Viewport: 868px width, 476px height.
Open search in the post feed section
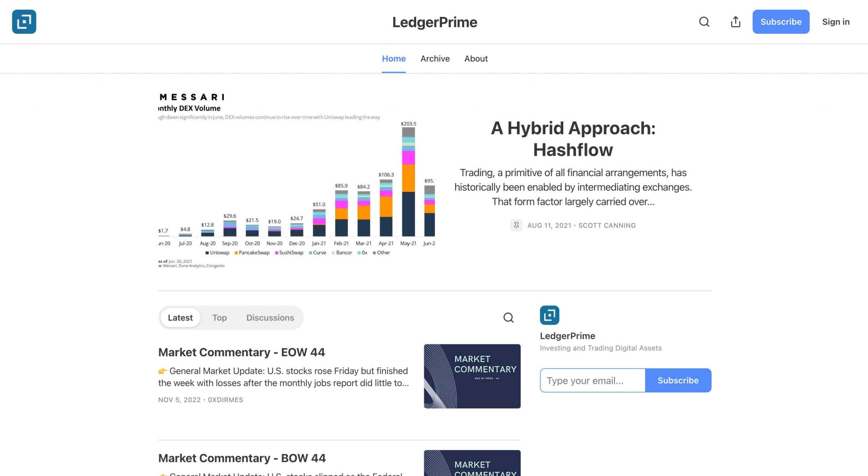click(x=509, y=318)
